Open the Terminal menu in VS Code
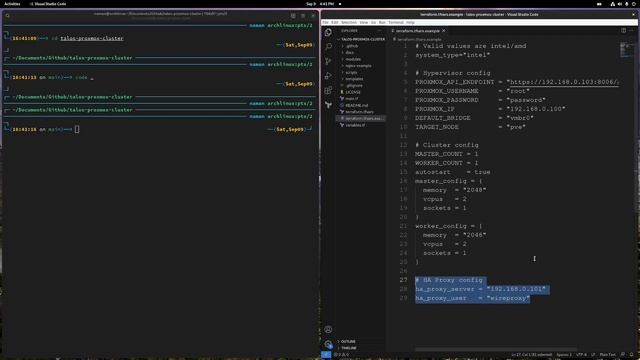Image resolution: width=640 pixels, height=360 pixels. tap(396, 22)
